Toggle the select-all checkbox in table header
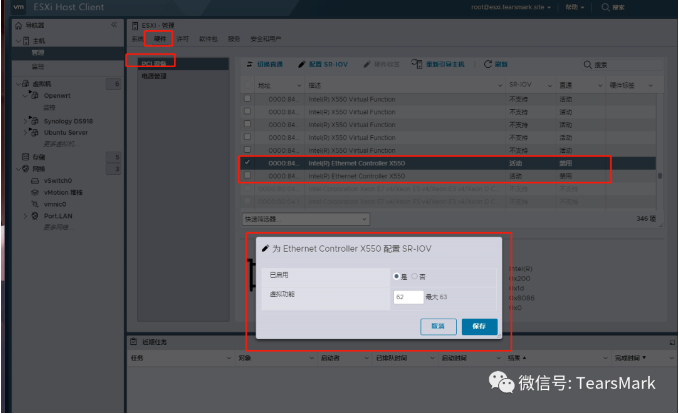 click(247, 85)
